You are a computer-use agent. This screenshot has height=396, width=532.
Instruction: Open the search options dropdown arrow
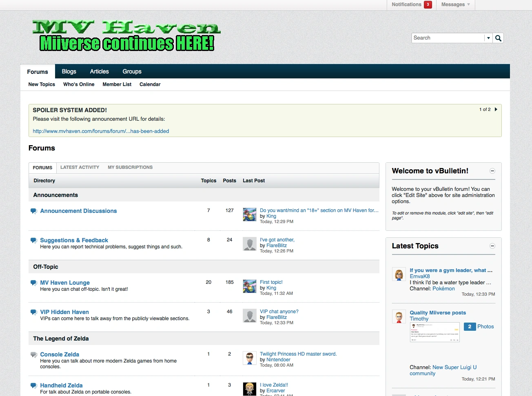click(488, 38)
